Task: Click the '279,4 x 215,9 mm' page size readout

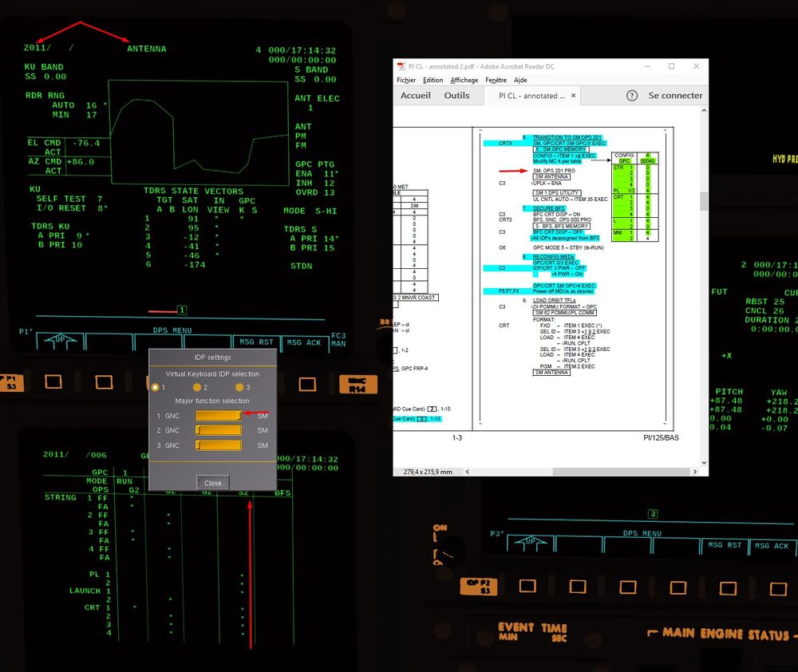Action: pyautogui.click(x=428, y=472)
